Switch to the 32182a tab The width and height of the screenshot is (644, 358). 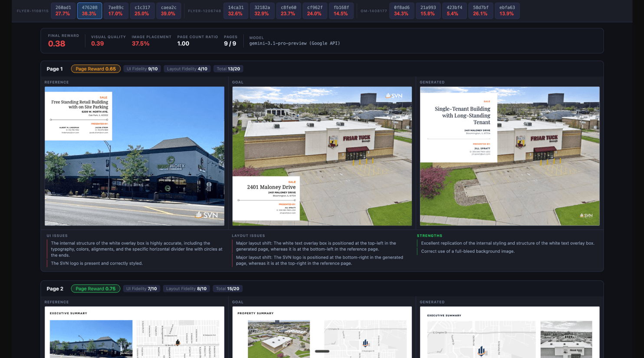click(262, 10)
